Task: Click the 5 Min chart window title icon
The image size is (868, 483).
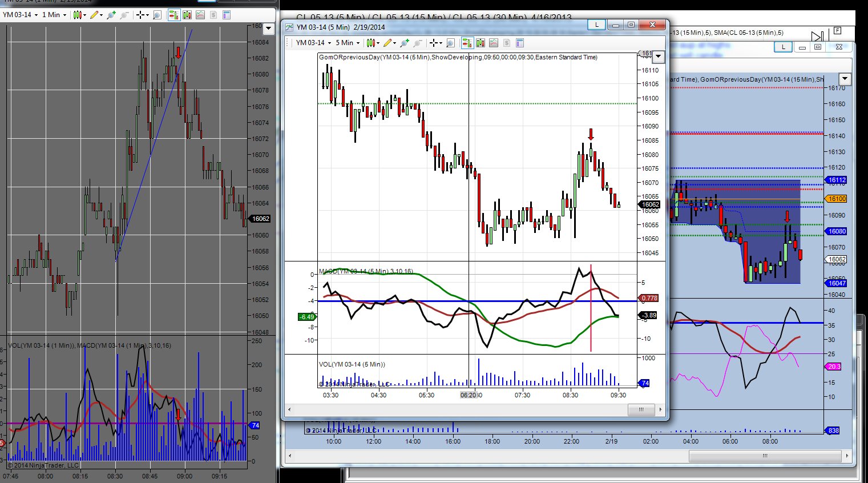Action: tap(289, 27)
